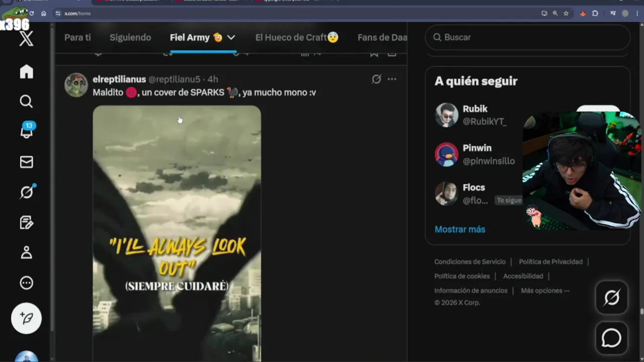Click Pinwin's name in suggestions

(477, 148)
